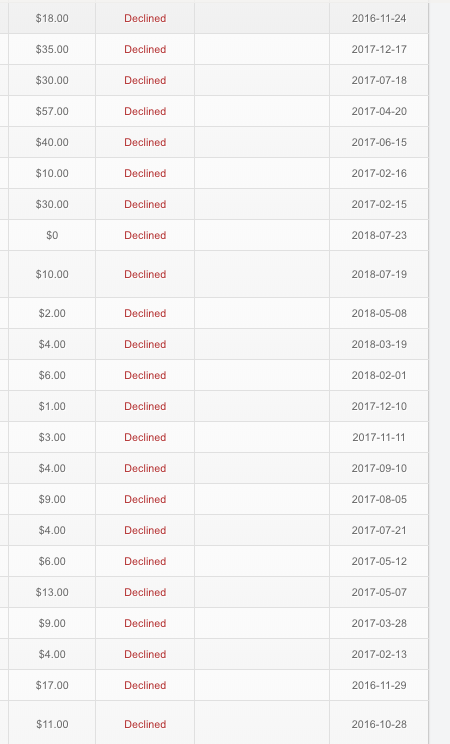The height and width of the screenshot is (744, 450).
Task: Click the date 2017-11-11
Action: coord(379,437)
